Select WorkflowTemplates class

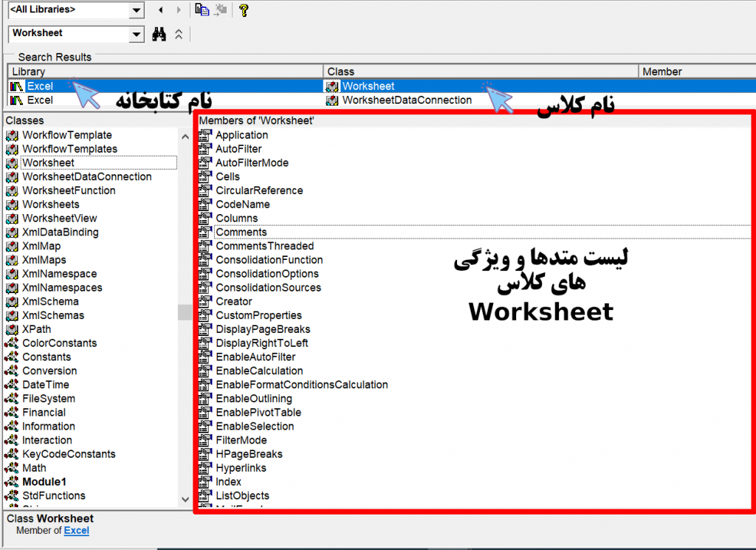click(x=70, y=149)
